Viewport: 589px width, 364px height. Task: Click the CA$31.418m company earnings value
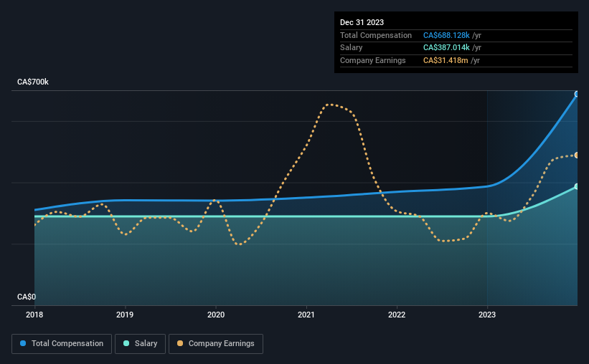click(446, 60)
